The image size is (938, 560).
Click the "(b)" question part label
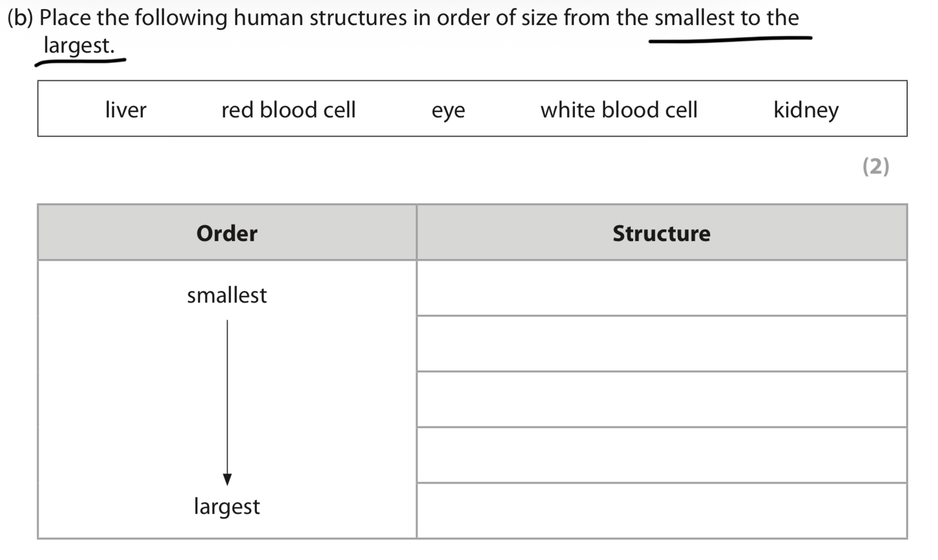click(x=20, y=18)
